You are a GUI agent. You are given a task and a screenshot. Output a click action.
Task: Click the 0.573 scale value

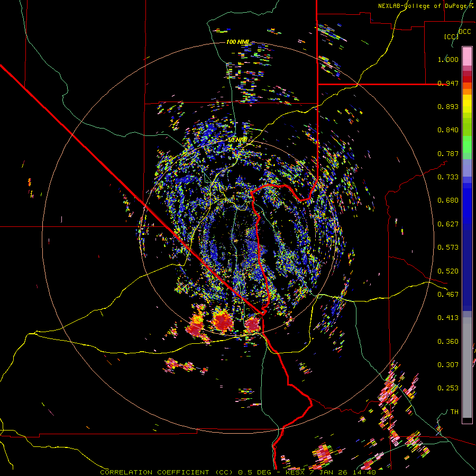(448, 248)
